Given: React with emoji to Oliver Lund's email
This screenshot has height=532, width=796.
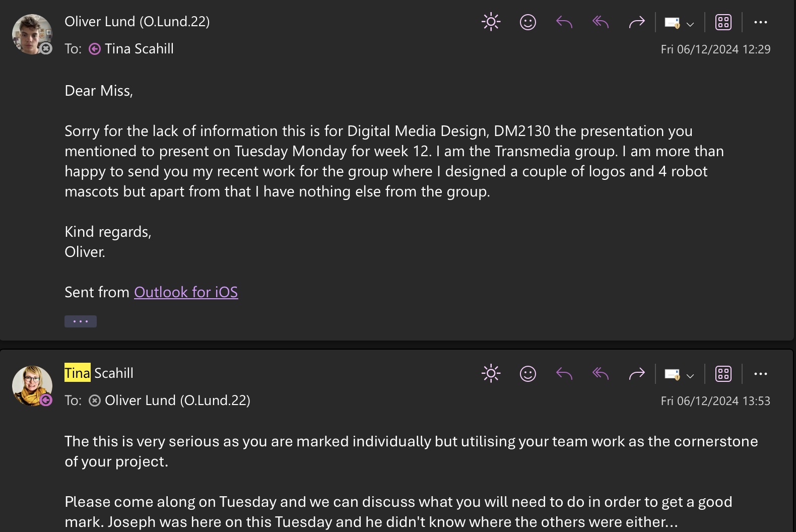Looking at the screenshot, I should coord(527,22).
